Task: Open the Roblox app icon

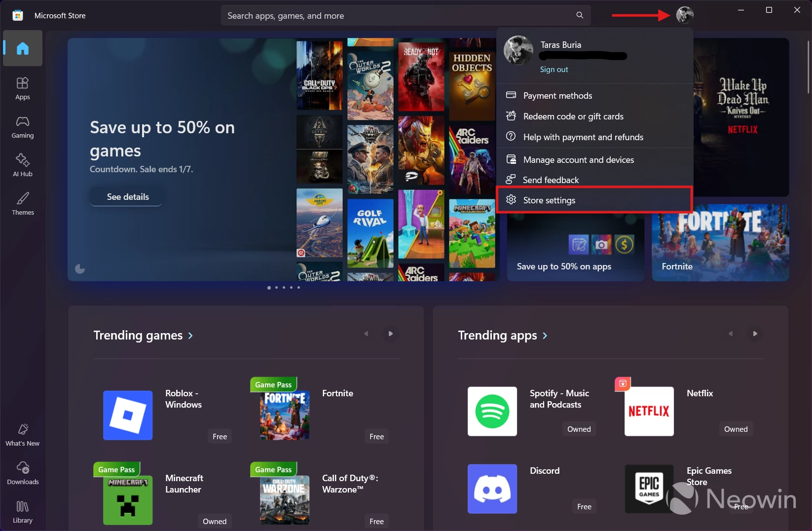Action: pyautogui.click(x=128, y=415)
